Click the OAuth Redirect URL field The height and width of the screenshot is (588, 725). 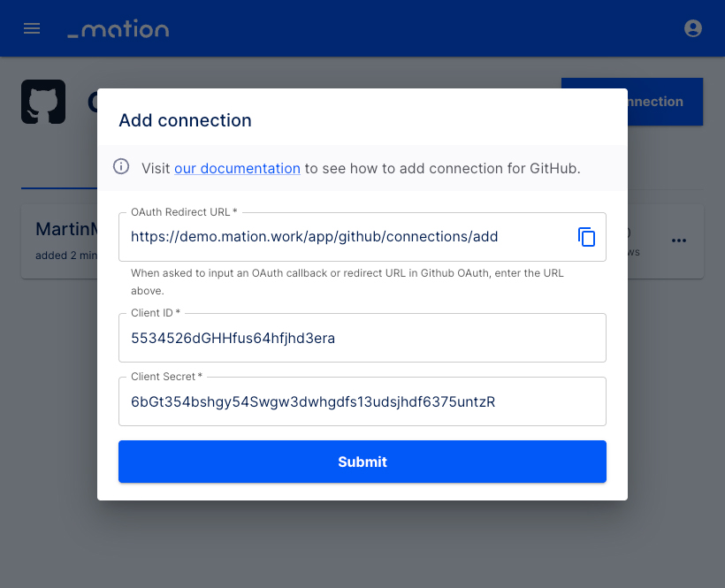[347, 237]
